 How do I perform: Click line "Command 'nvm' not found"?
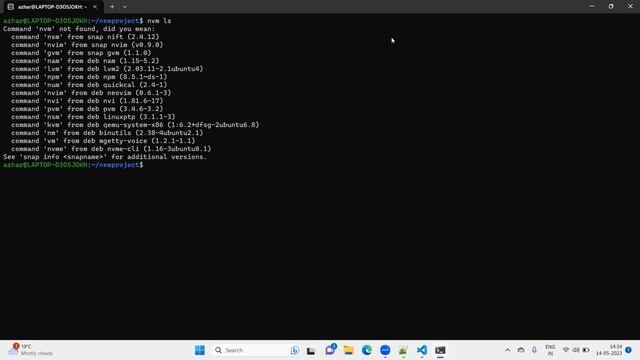point(79,29)
